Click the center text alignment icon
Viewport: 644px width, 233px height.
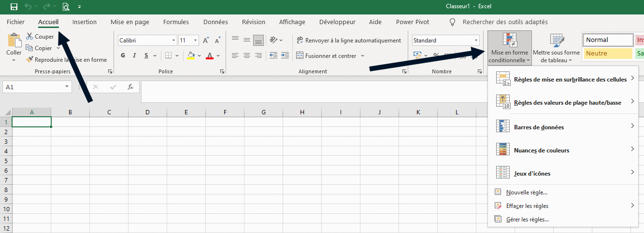[247, 55]
